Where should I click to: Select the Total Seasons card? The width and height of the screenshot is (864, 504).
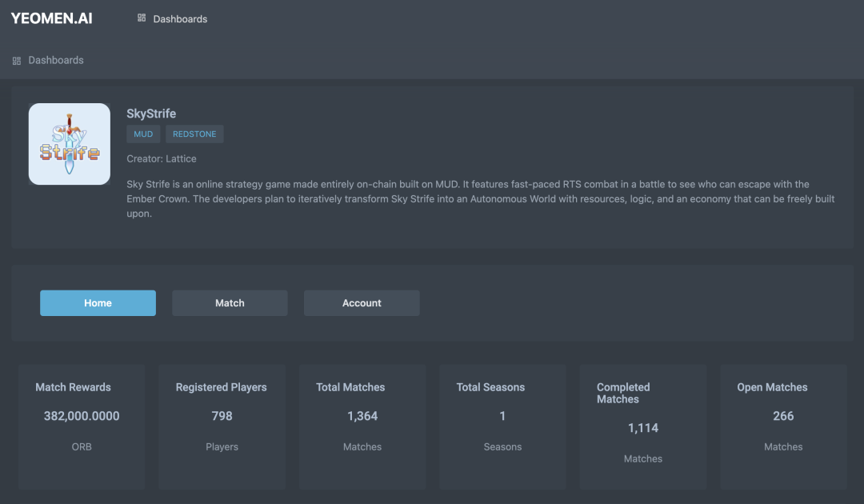click(502, 426)
